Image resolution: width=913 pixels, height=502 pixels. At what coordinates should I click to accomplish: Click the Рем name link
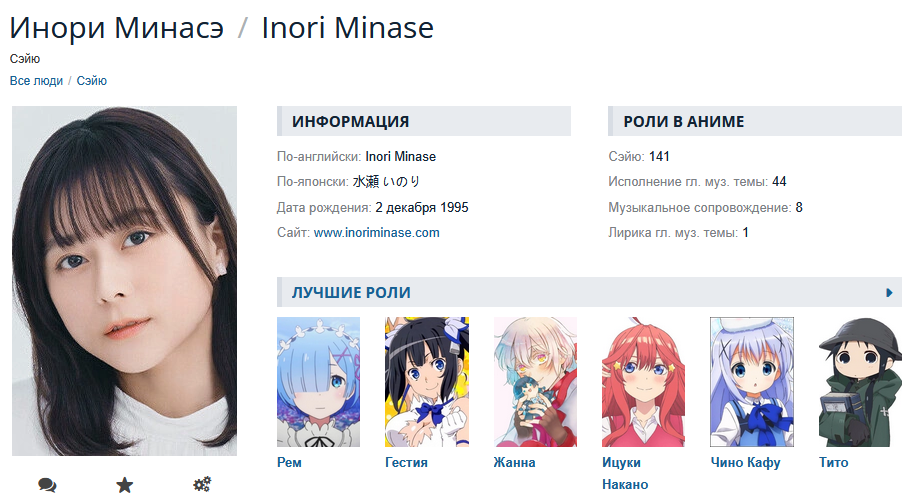coord(289,462)
